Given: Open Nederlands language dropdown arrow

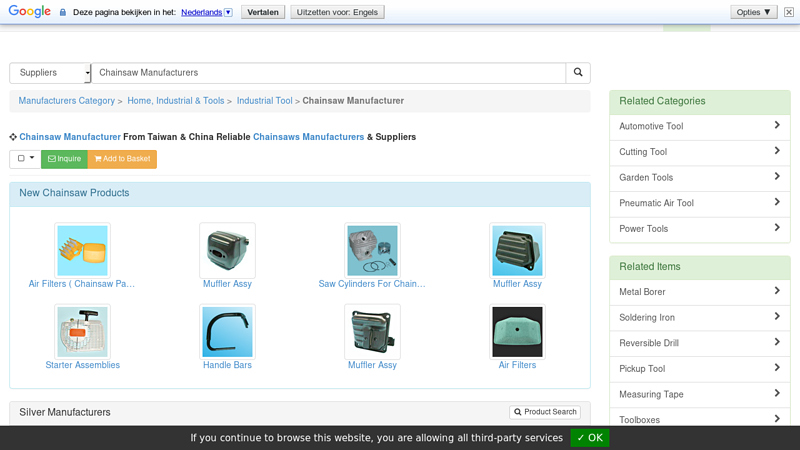Looking at the screenshot, I should point(228,12).
